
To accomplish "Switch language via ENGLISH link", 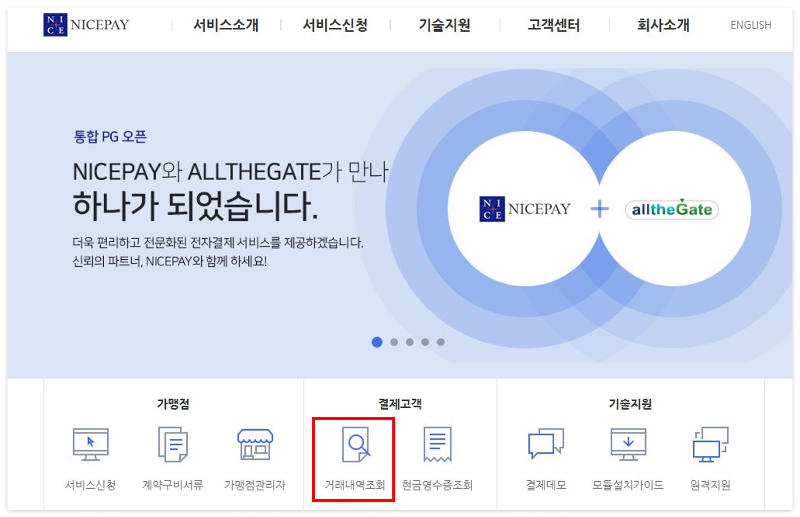I will click(751, 25).
